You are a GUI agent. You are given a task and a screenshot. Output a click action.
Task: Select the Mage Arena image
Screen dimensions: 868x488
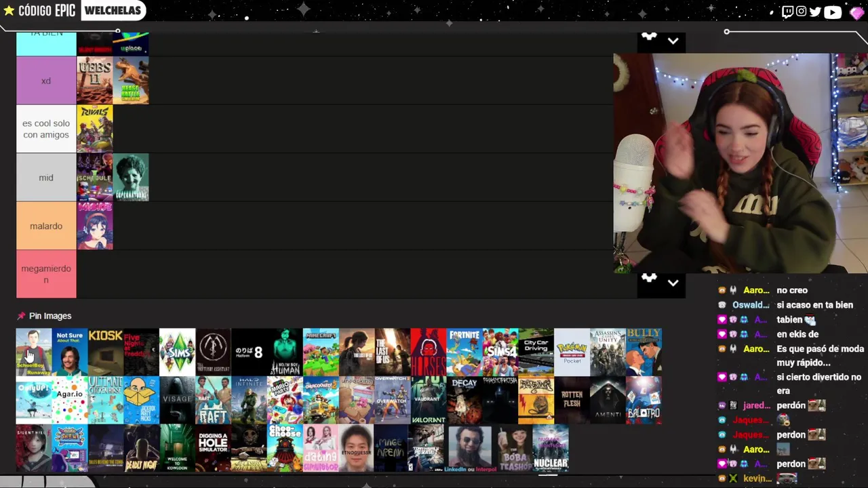393,448
